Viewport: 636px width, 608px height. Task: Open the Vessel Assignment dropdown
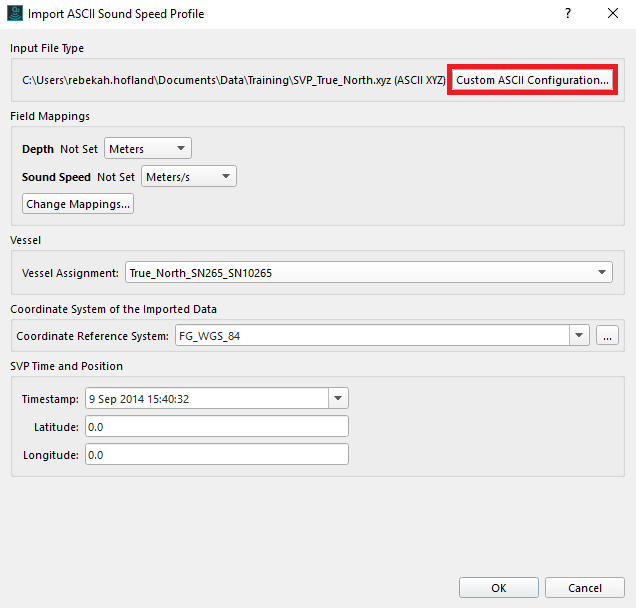369,272
